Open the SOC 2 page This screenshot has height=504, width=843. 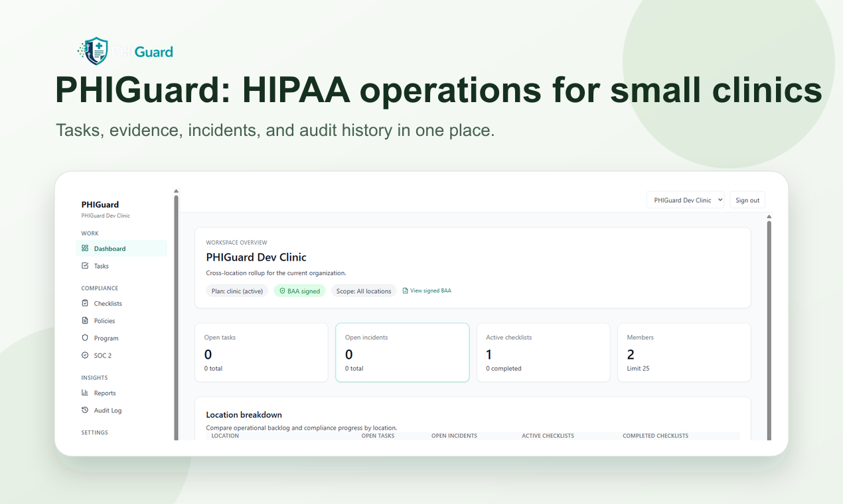tap(121, 355)
